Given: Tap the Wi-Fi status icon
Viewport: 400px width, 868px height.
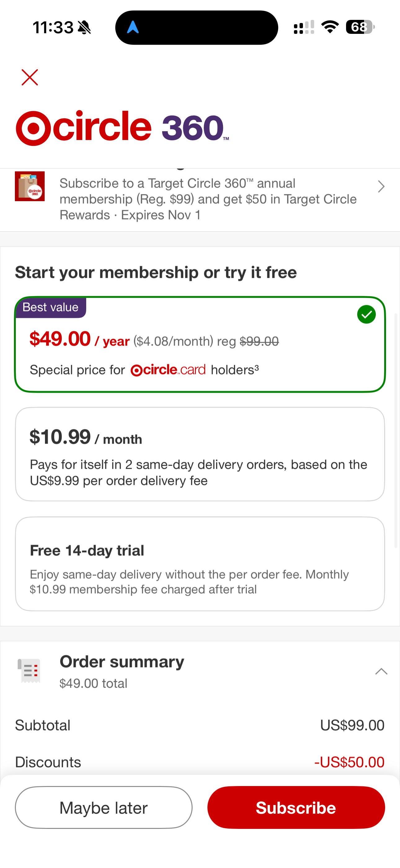Looking at the screenshot, I should (x=330, y=27).
